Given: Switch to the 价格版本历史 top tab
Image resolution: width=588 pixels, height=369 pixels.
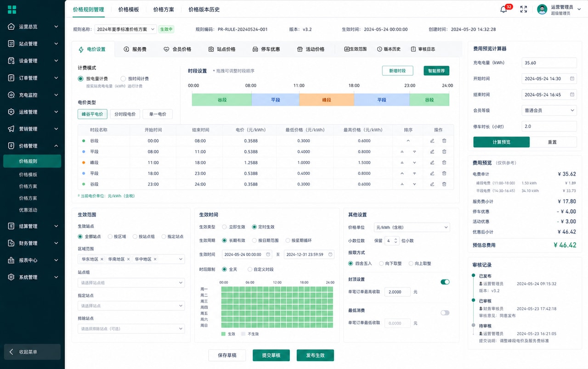Looking at the screenshot, I should coord(204,10).
